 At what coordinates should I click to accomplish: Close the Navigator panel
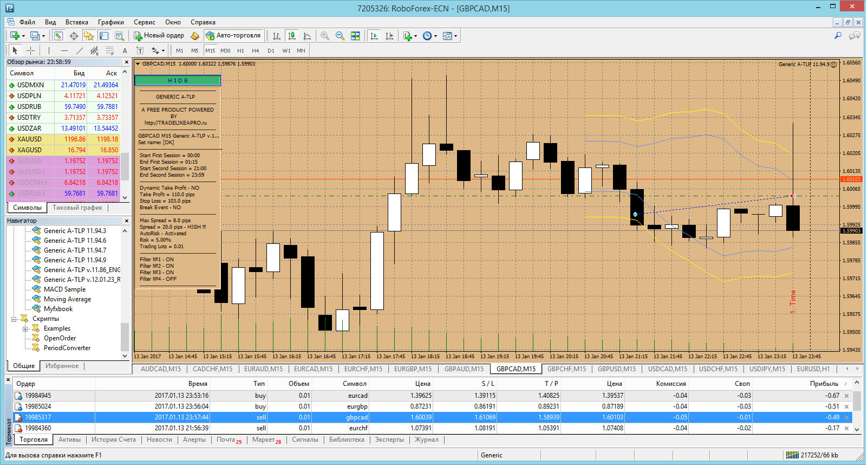127,221
